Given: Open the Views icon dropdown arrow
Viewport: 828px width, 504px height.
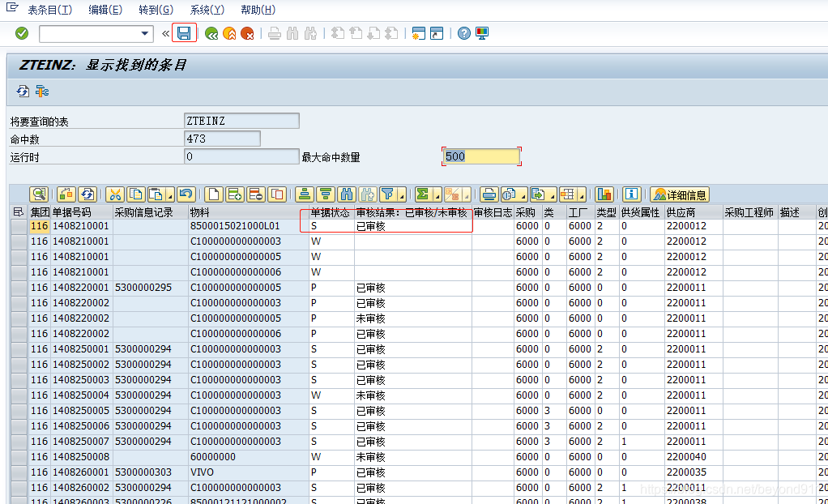Looking at the screenshot, I should click(x=523, y=195).
